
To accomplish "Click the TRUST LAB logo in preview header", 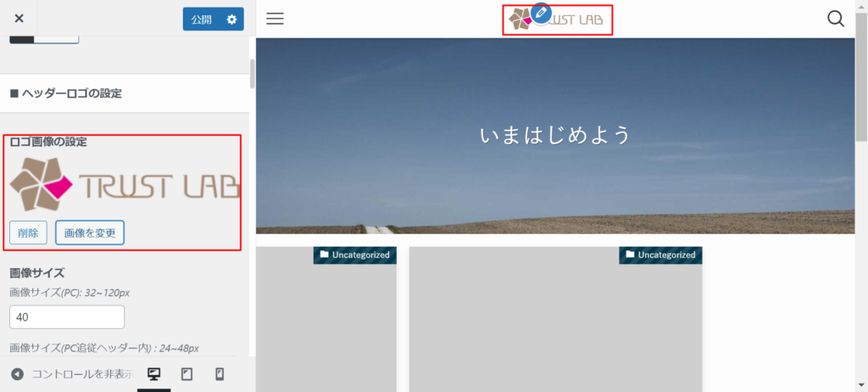I will tap(557, 20).
